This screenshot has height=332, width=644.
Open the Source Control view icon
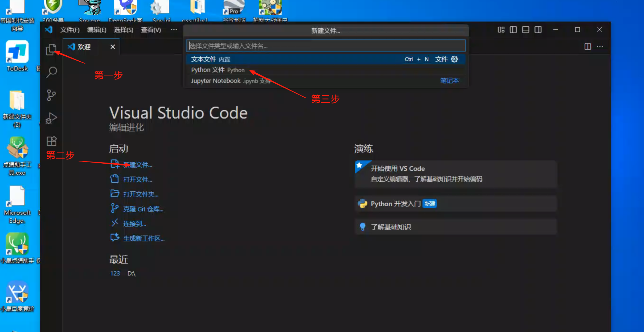click(51, 95)
